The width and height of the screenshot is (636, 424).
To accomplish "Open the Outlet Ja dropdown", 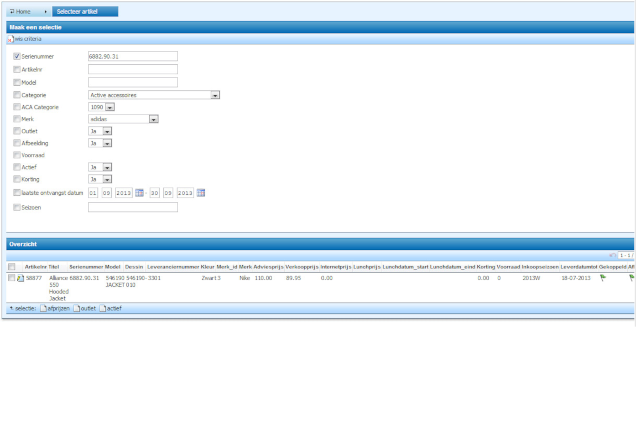I will point(100,131).
